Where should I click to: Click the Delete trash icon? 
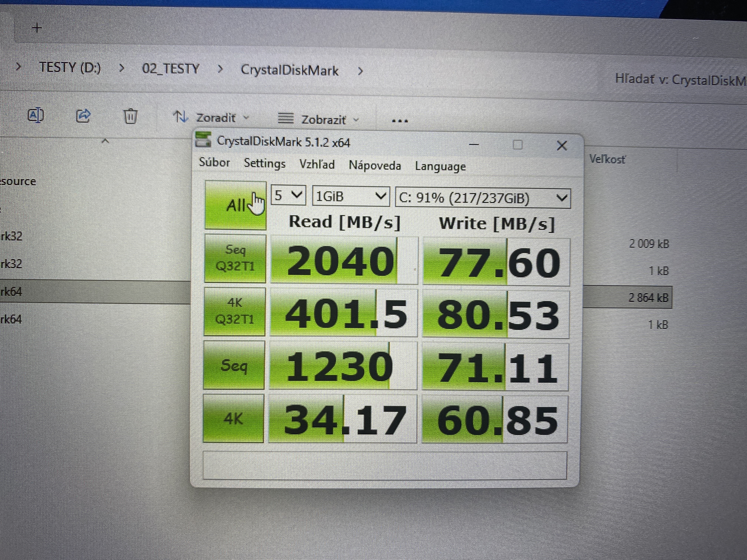130,116
